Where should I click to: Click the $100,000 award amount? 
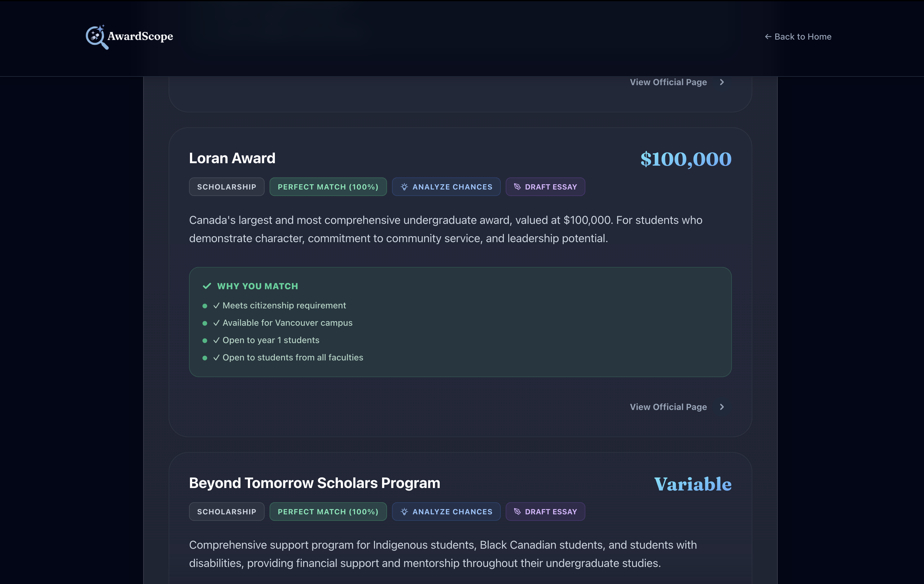pos(686,159)
